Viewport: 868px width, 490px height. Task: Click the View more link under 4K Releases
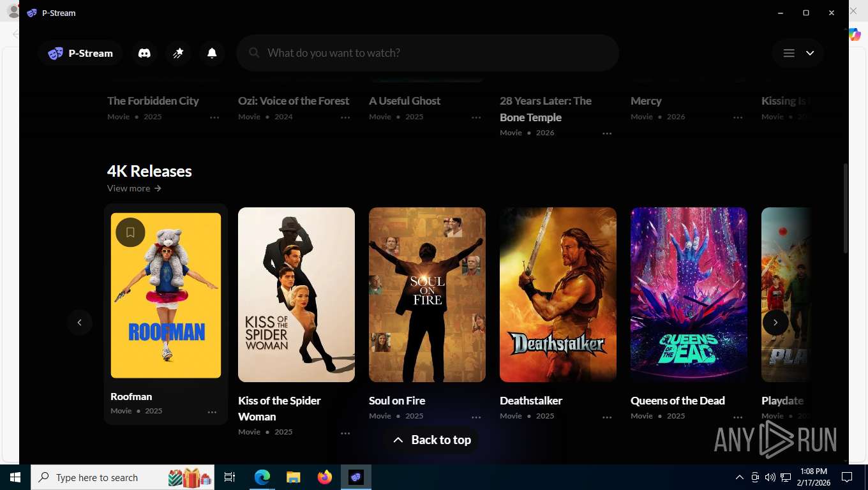click(x=134, y=188)
